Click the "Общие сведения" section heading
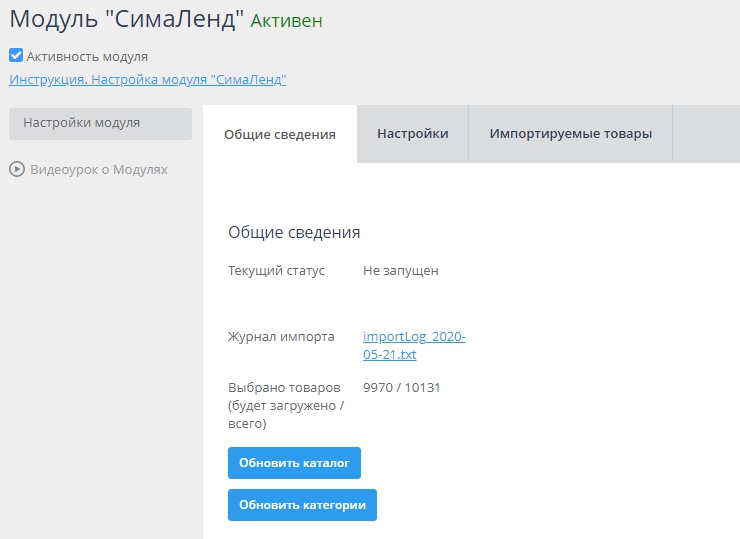Screen dimensions: 740x539 (294, 232)
